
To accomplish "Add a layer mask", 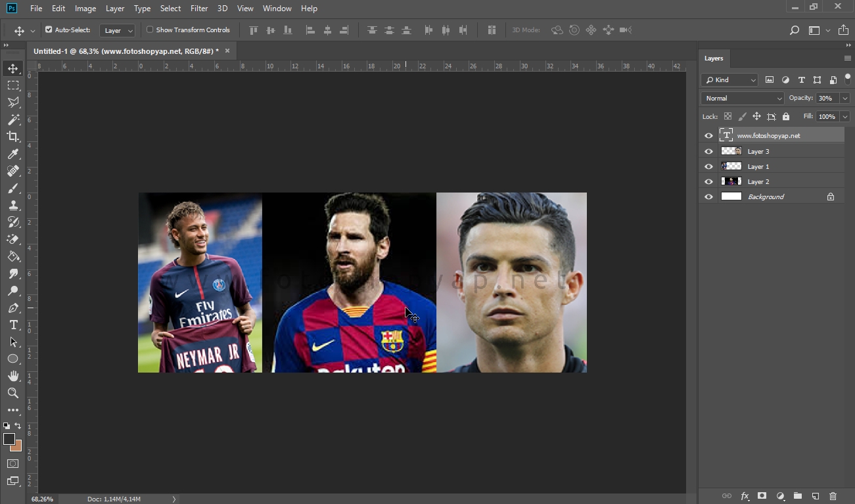I will [762, 496].
